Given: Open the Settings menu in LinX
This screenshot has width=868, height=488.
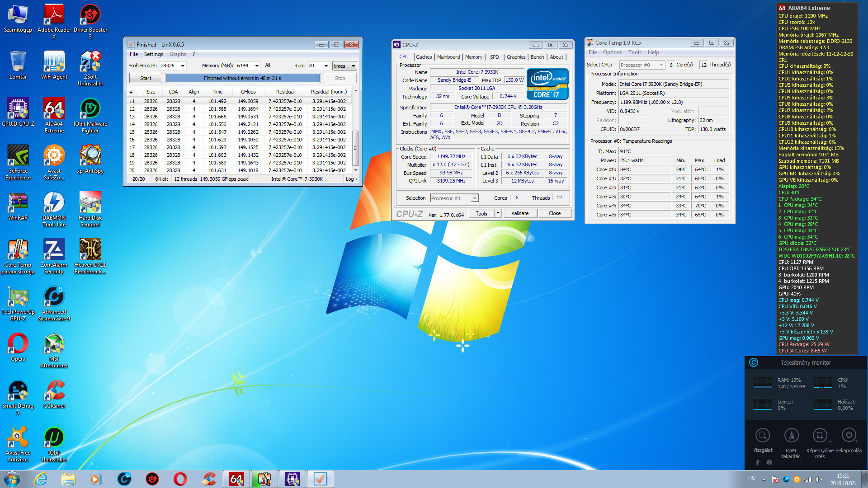Looking at the screenshot, I should point(153,54).
